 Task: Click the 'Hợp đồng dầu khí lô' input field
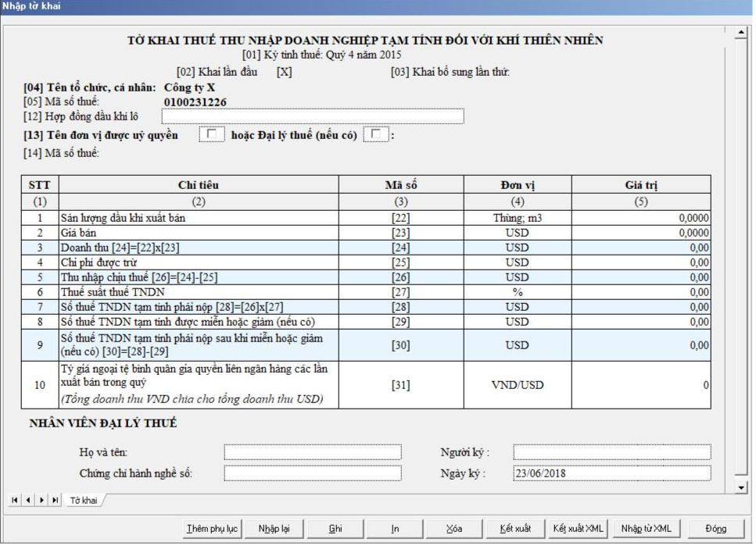click(313, 117)
